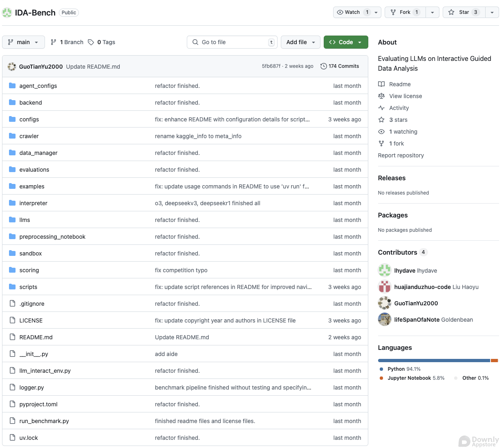The width and height of the screenshot is (504, 448).
Task: Open Report repository link
Action: click(401, 155)
